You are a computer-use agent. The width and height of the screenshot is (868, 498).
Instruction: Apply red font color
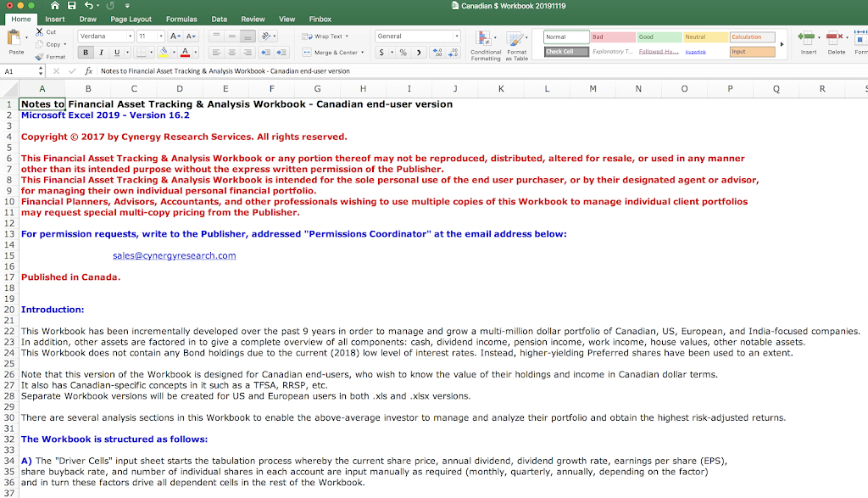coord(186,53)
